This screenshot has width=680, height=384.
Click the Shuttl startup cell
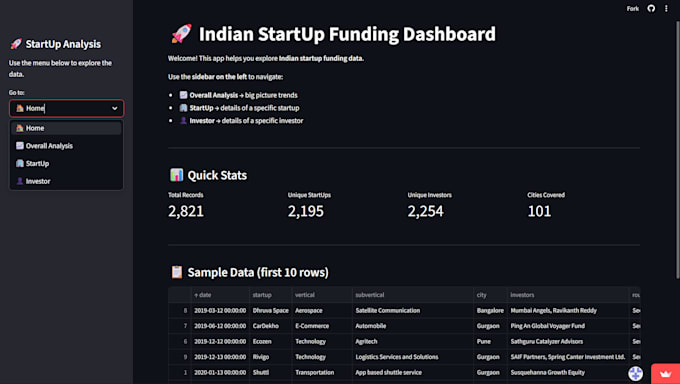271,372
